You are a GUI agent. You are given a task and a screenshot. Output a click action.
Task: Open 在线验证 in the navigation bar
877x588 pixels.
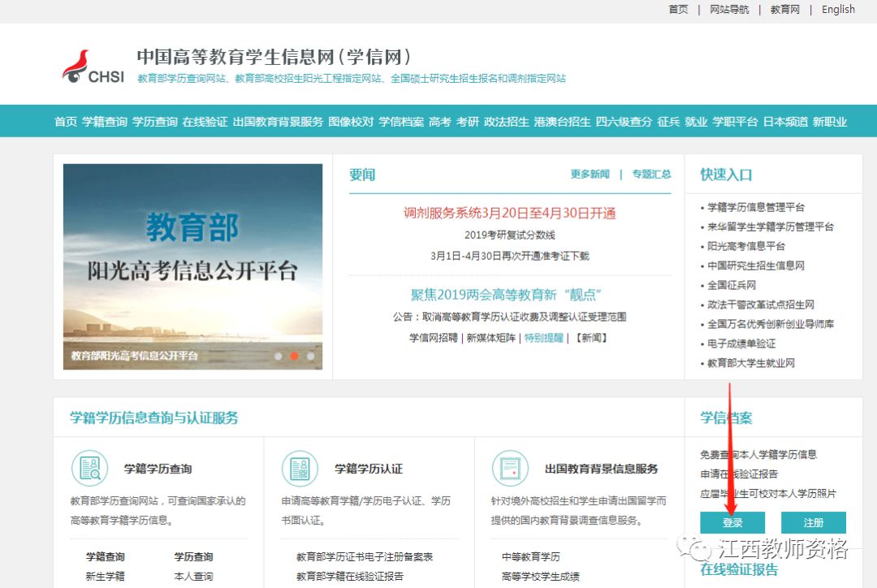[205, 121]
